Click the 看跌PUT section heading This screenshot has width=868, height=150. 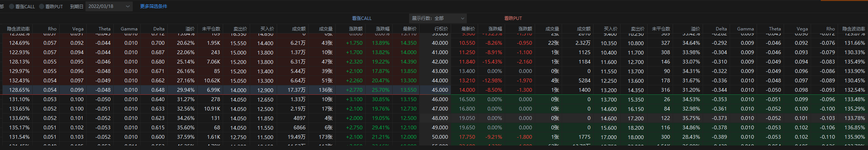(x=513, y=18)
